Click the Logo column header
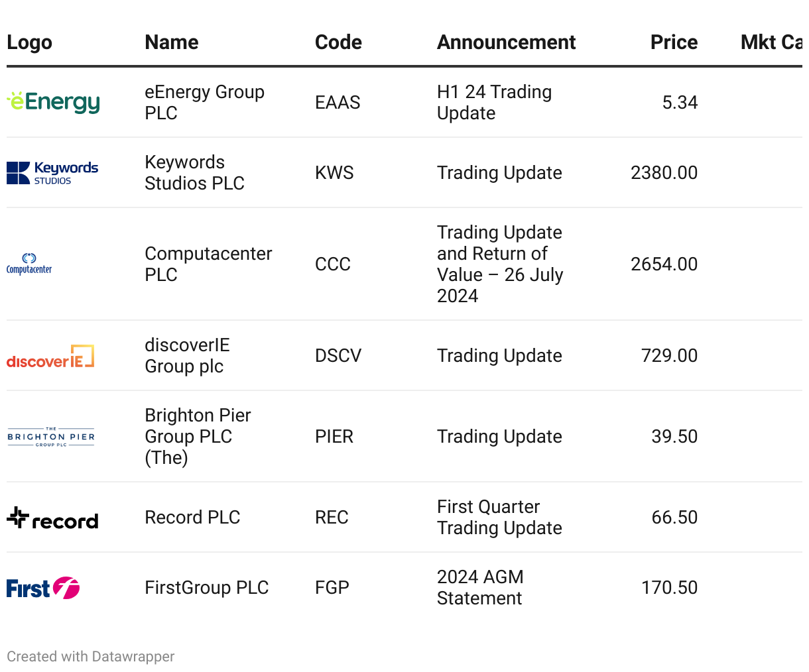 [29, 42]
